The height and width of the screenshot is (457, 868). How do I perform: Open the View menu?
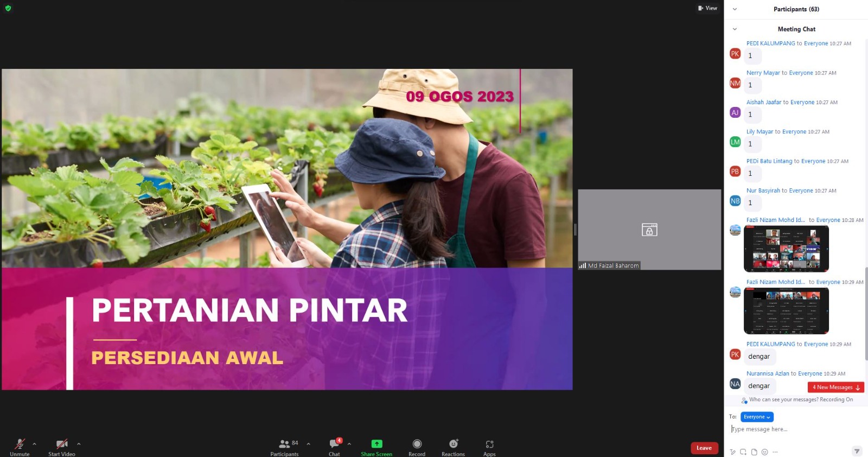click(x=707, y=8)
